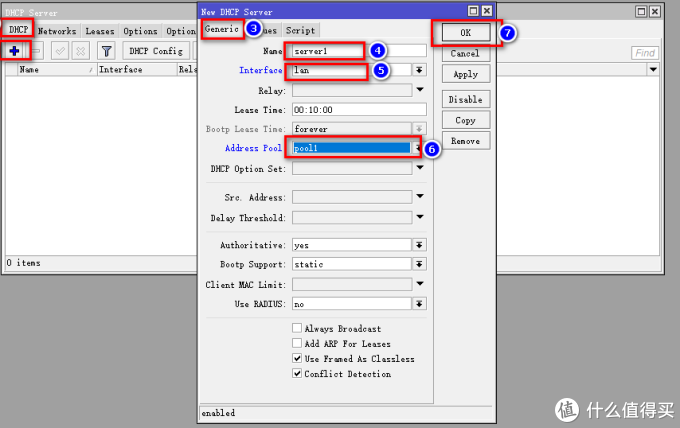This screenshot has width=680, height=428.
Task: Click the Cancel button
Action: (466, 53)
